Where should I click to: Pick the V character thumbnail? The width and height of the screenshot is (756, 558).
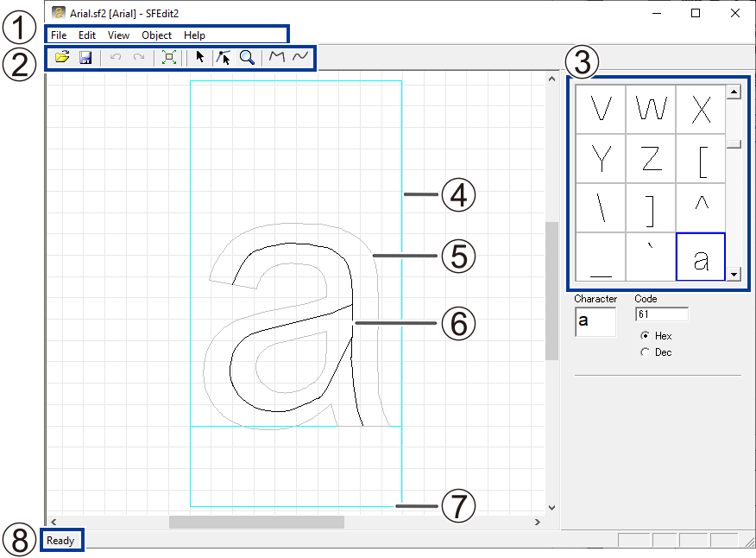(601, 110)
